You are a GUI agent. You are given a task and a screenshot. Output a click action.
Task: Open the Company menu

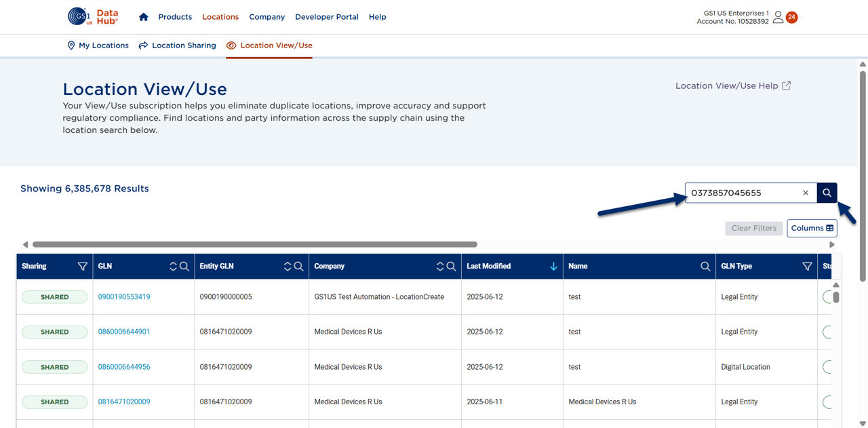tap(267, 17)
